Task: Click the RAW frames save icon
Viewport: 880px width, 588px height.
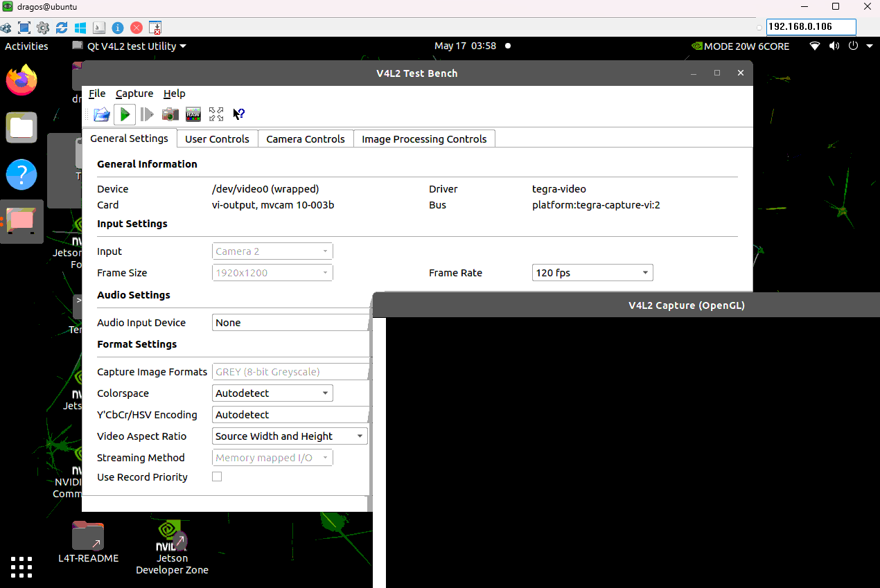Action: pos(193,114)
